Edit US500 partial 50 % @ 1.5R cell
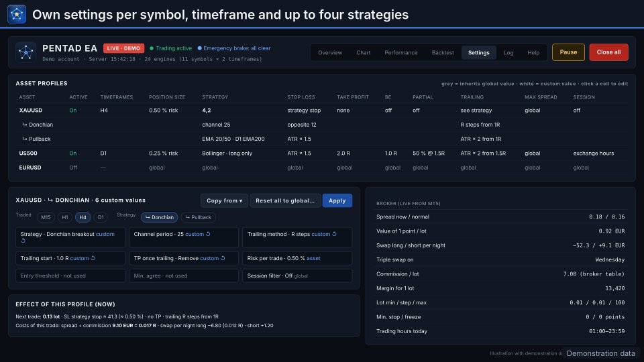 [429, 153]
